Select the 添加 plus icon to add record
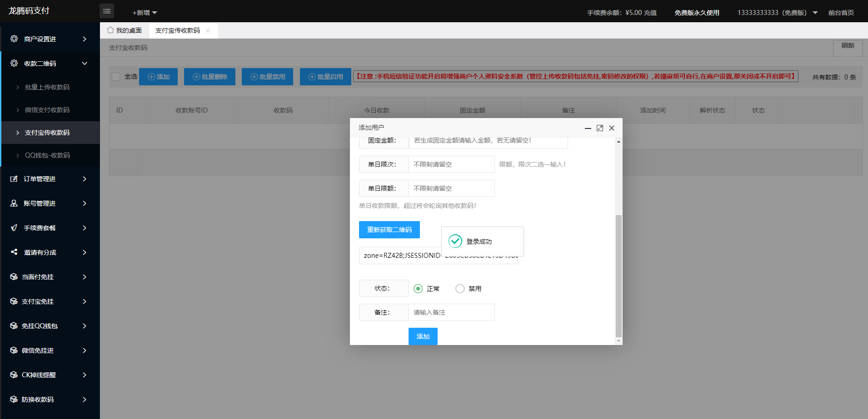The image size is (868, 419). [x=150, y=77]
